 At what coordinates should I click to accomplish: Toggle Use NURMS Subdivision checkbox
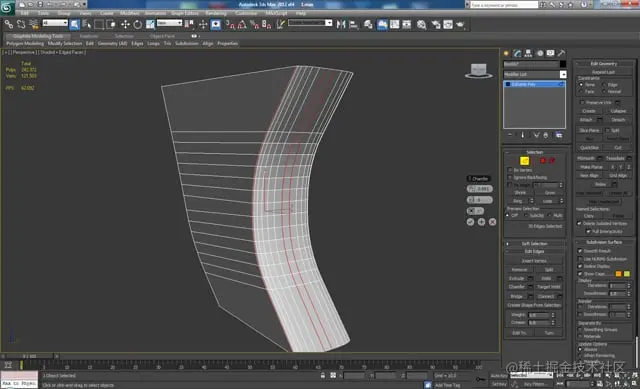[580, 259]
